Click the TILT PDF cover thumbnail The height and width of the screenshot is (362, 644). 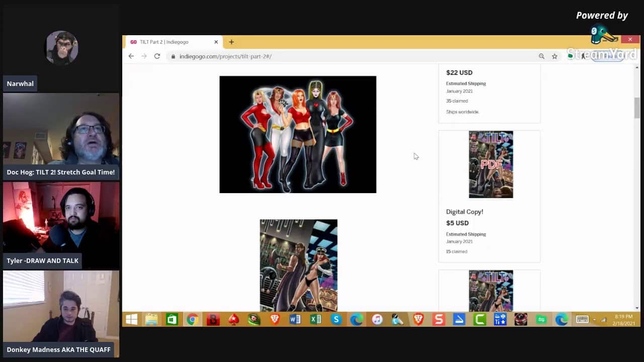tap(491, 164)
